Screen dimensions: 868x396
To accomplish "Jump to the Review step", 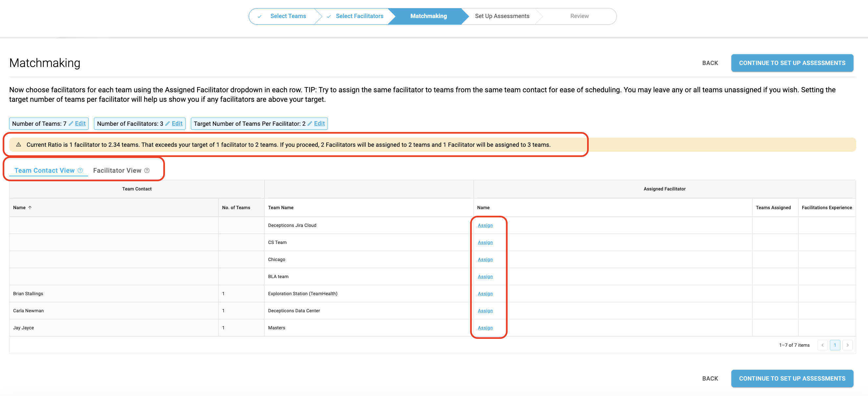I will (x=579, y=16).
